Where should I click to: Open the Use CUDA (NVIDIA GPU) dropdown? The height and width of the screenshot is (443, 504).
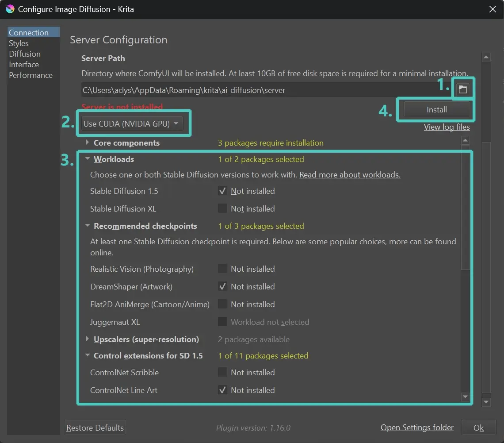pos(132,123)
